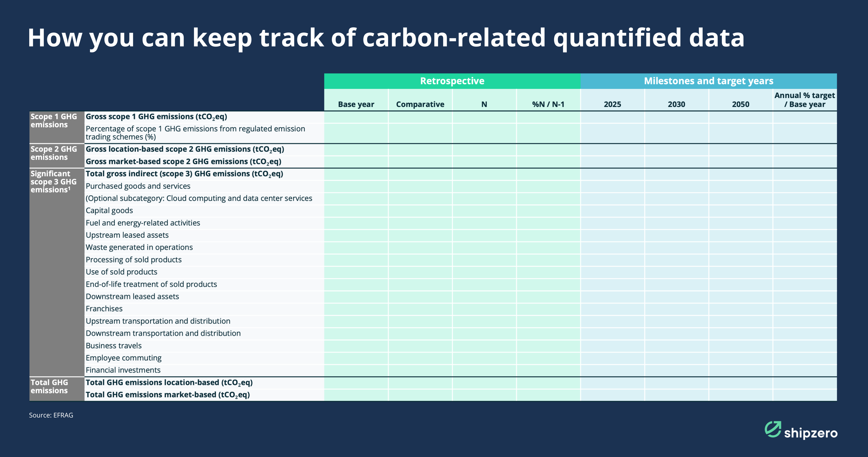Click the Capital goods row label

[x=109, y=211]
